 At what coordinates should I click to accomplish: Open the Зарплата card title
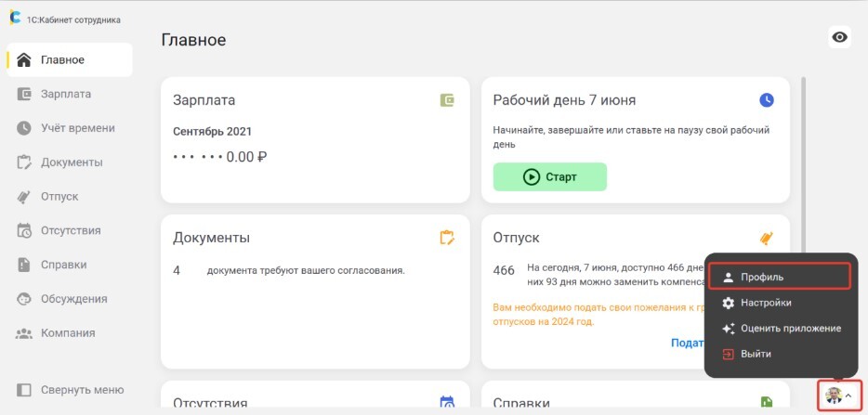[x=204, y=100]
